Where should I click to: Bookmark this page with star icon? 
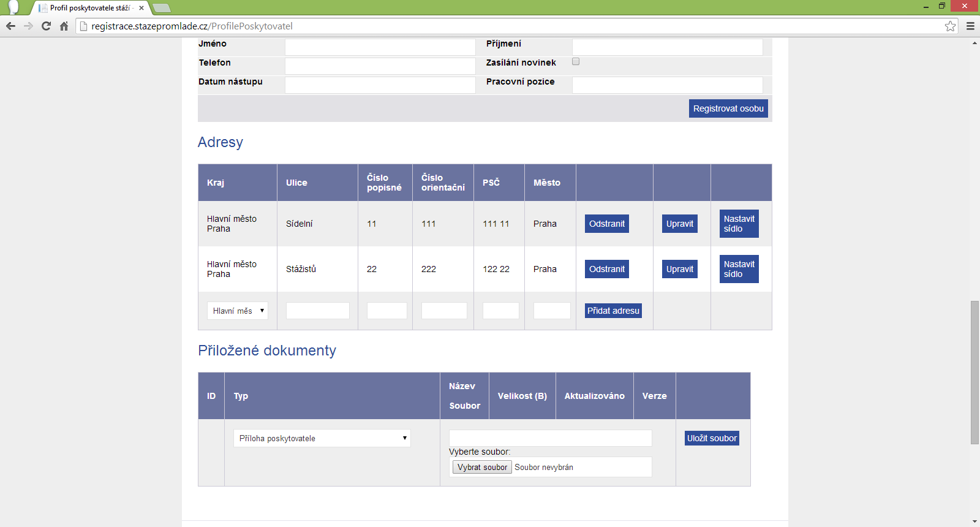pyautogui.click(x=950, y=26)
